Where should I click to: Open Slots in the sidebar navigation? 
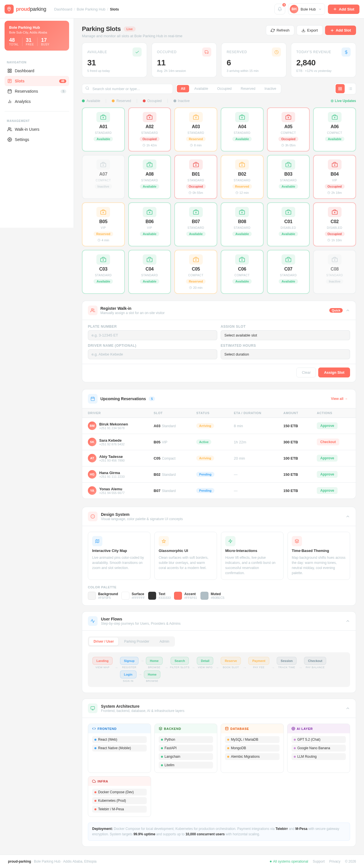pyautogui.click(x=37, y=81)
